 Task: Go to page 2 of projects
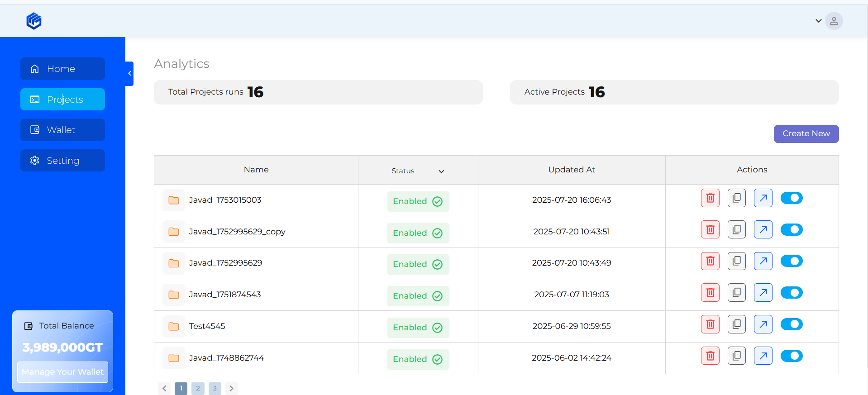[198, 388]
